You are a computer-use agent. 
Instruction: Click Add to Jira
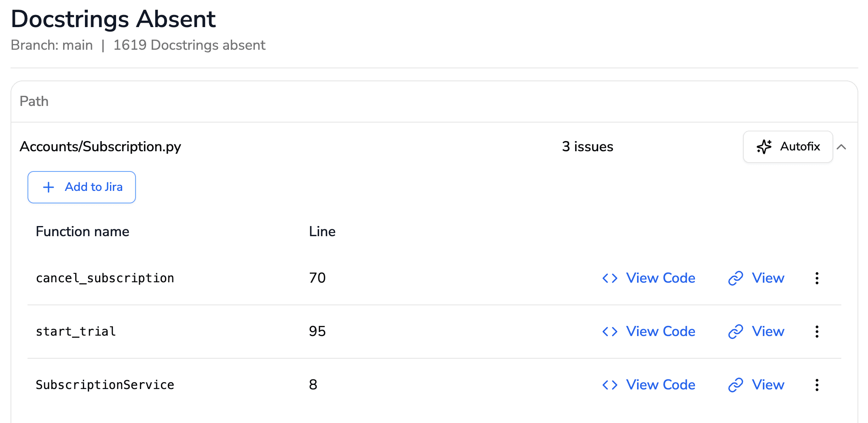[81, 187]
